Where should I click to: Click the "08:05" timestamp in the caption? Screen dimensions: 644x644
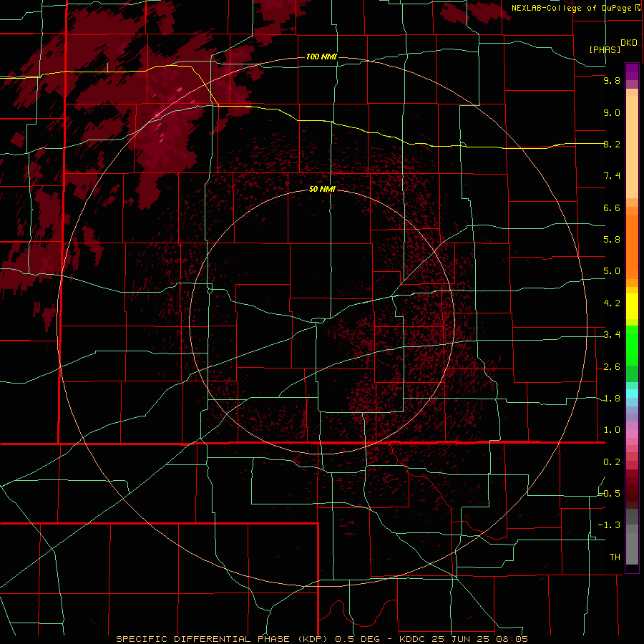coord(512,639)
